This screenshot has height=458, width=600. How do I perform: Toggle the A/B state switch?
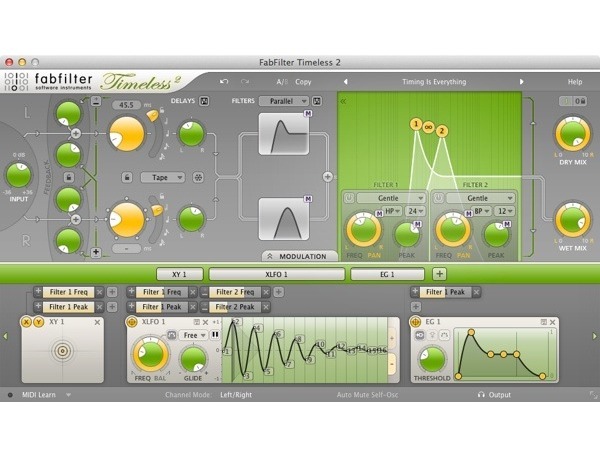coord(282,82)
